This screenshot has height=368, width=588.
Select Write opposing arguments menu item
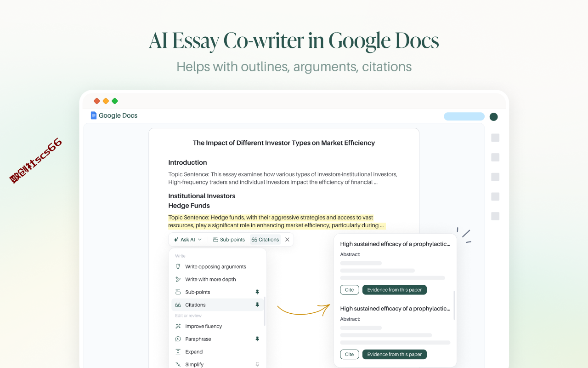click(x=218, y=267)
